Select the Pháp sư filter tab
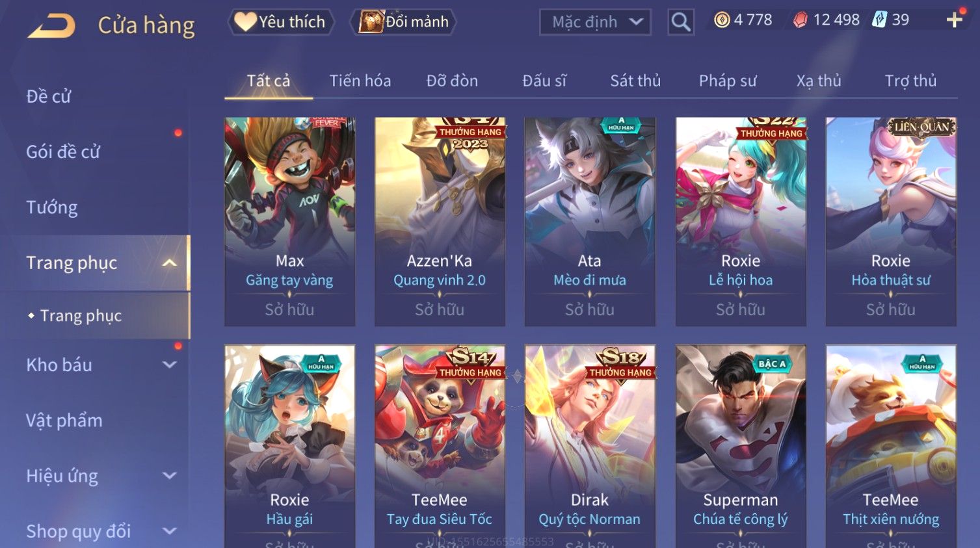The width and height of the screenshot is (980, 548). point(728,81)
